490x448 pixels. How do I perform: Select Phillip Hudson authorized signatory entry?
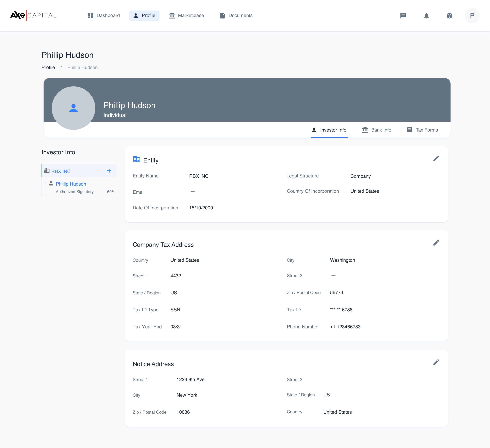[71, 184]
